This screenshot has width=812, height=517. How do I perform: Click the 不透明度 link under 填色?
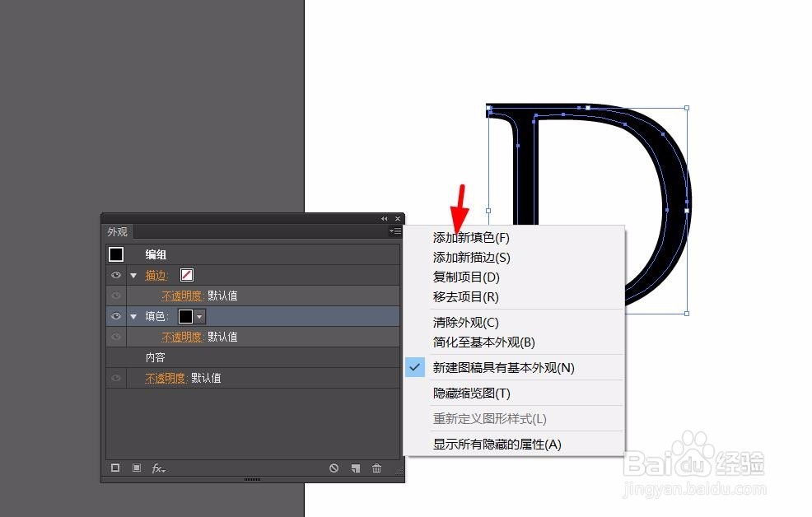click(180, 336)
